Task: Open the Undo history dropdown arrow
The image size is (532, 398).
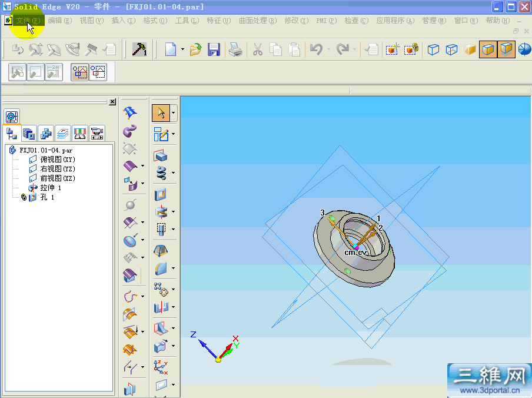Action: coord(328,49)
